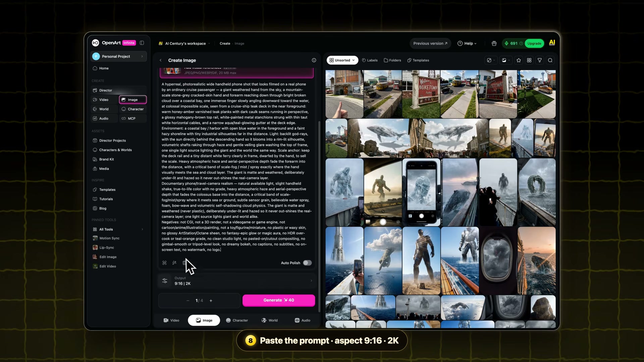Expand the Personal Project selector
Screen dimensions: 644x362
point(119,56)
